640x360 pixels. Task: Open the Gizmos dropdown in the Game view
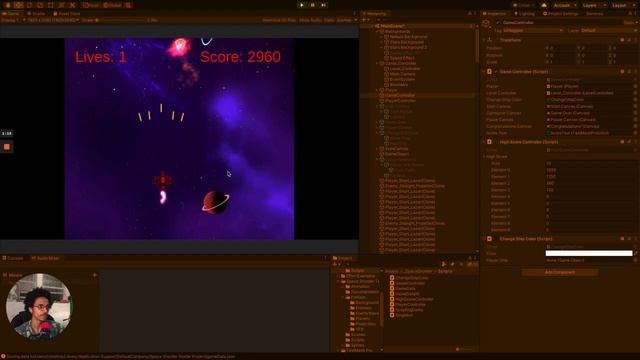pyautogui.click(x=346, y=20)
